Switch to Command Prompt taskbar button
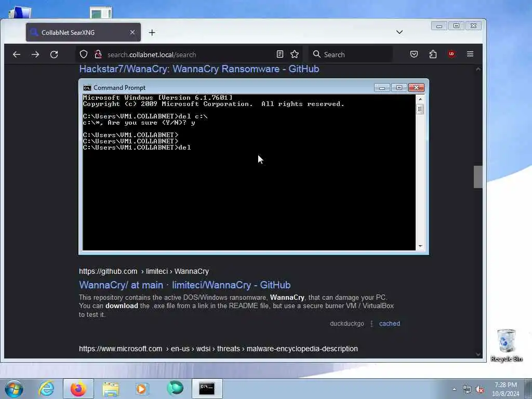 click(207, 389)
